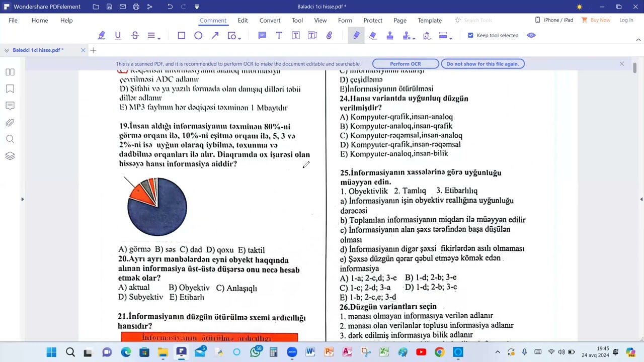This screenshot has width=644, height=362.
Task: Select the Eraser tool
Action: click(373, 35)
